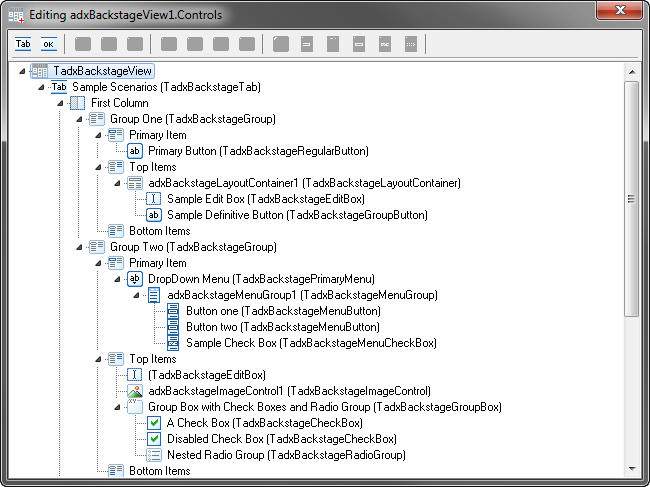Image resolution: width=650 pixels, height=487 pixels.
Task: Click the menu button icon of Button one
Action: 173,311
